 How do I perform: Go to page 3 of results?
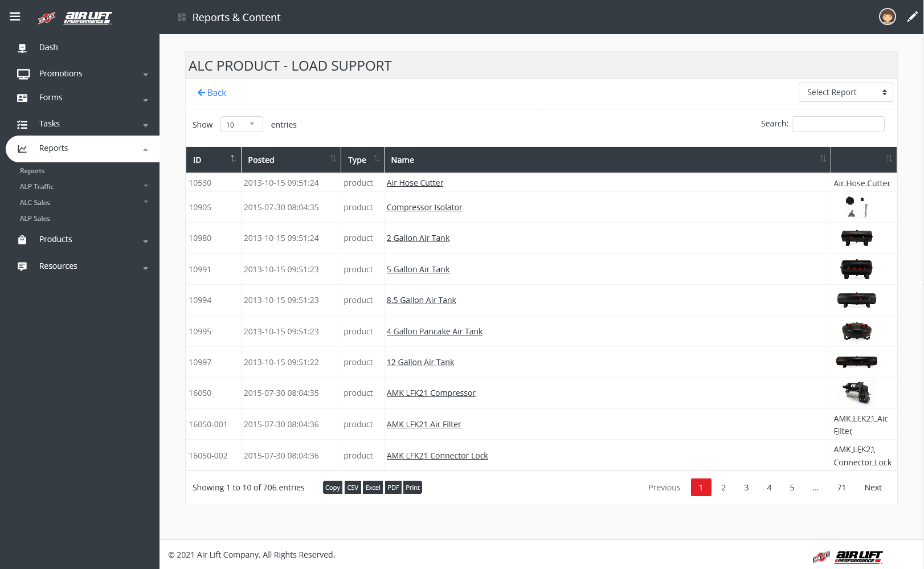click(x=746, y=488)
